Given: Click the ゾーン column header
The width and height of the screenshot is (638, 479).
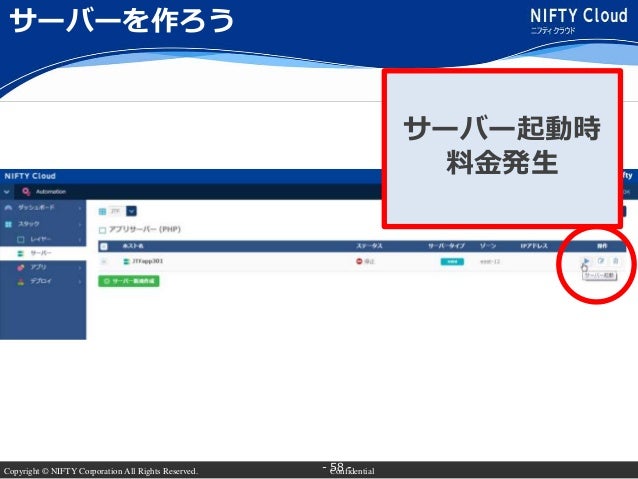Looking at the screenshot, I should coord(488,246).
